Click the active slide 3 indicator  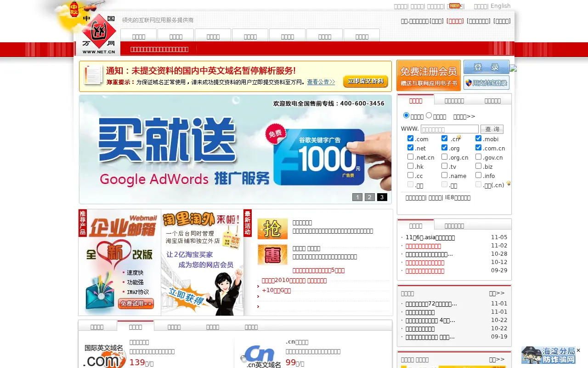click(382, 197)
